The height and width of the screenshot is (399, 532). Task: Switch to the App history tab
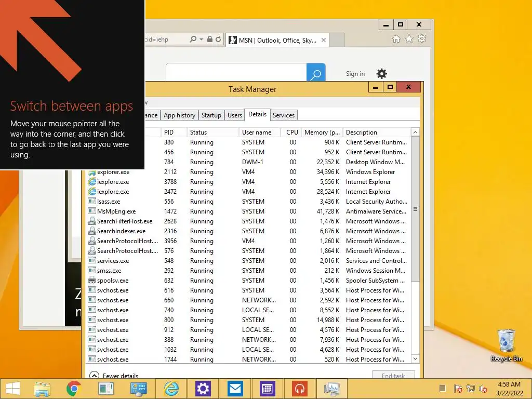pyautogui.click(x=179, y=115)
